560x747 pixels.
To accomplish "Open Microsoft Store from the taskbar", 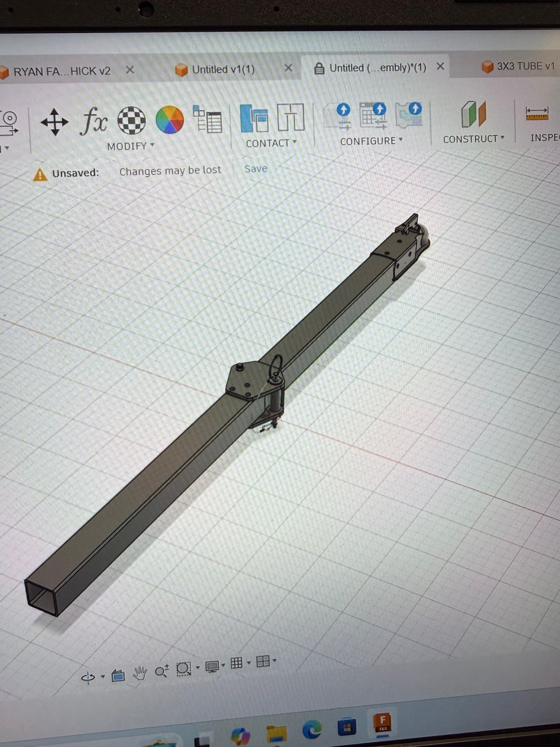I will 347,727.
